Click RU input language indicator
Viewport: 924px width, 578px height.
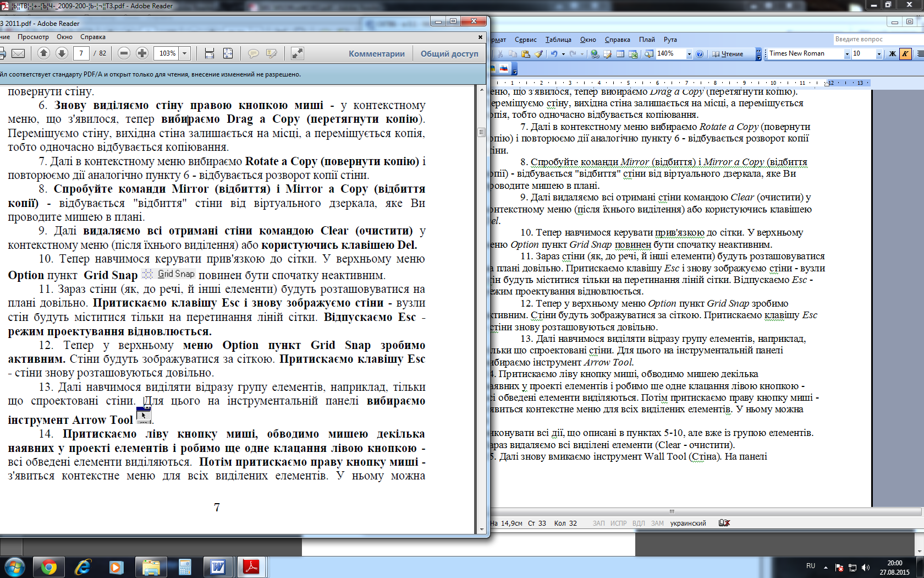811,566
